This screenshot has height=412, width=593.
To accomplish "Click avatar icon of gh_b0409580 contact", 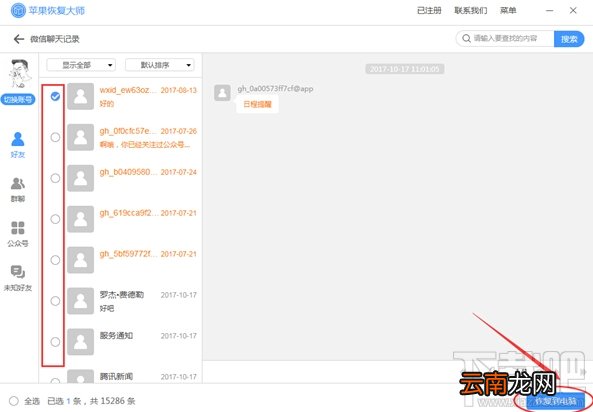I will pos(81,178).
